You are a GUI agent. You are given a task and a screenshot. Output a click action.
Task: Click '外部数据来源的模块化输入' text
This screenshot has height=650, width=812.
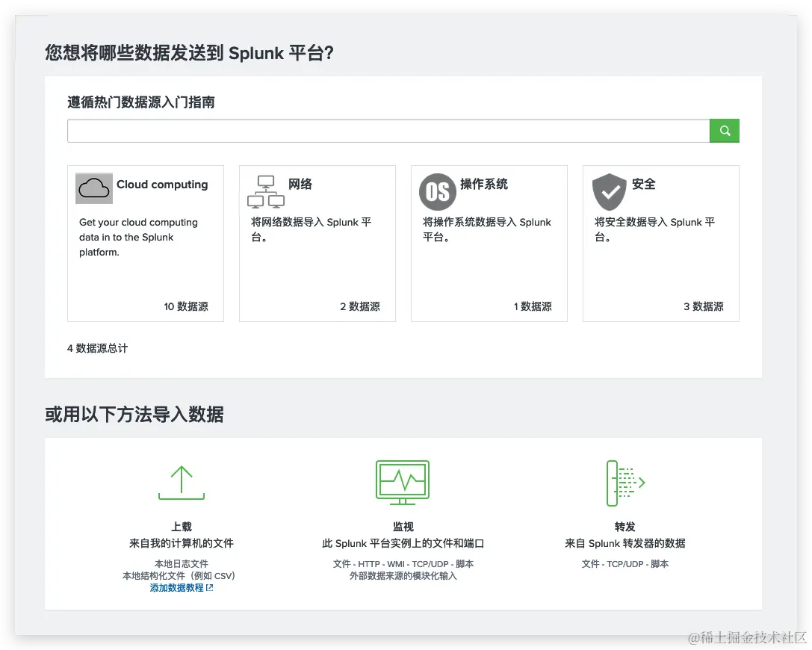[403, 576]
